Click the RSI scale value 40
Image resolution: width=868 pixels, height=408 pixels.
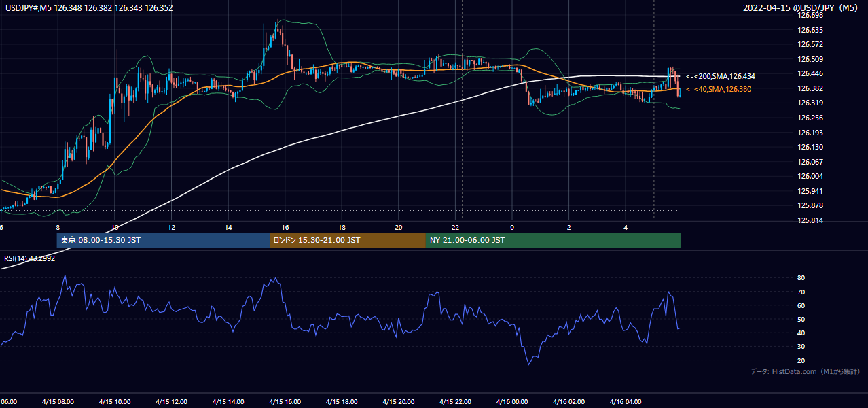click(801, 333)
